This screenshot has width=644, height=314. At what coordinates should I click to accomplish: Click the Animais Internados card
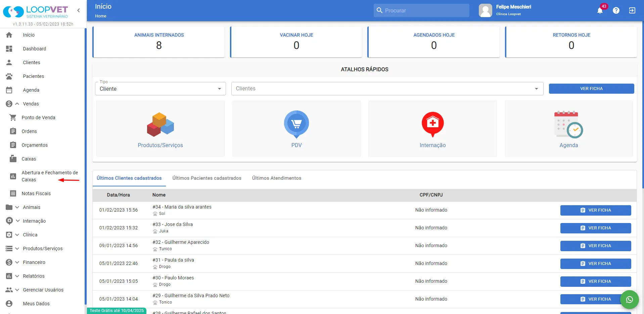[x=159, y=42]
